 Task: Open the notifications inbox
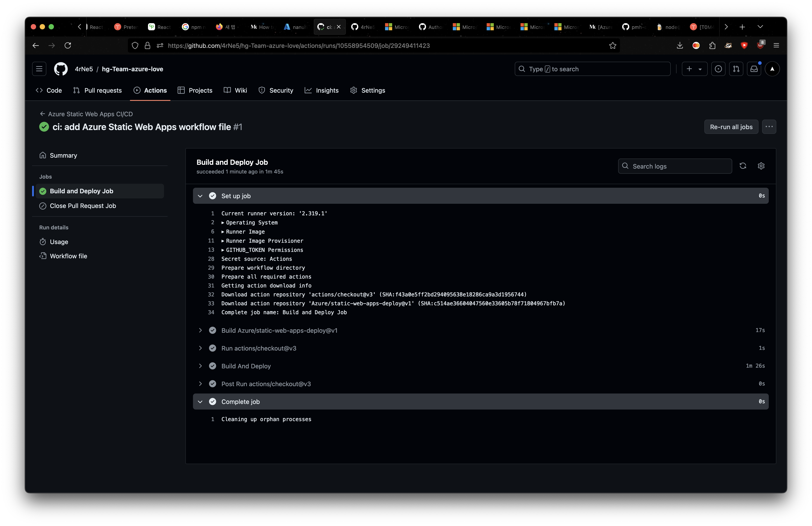754,69
